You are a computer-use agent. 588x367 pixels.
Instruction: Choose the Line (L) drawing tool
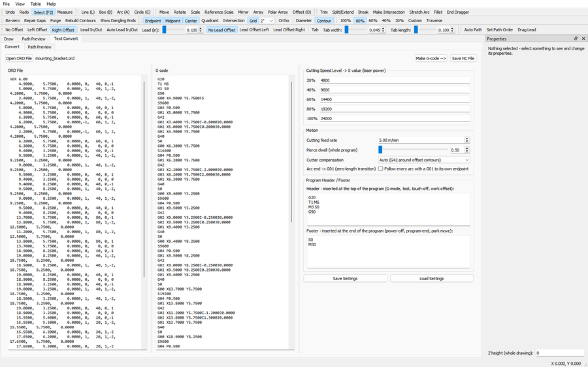tap(88, 12)
